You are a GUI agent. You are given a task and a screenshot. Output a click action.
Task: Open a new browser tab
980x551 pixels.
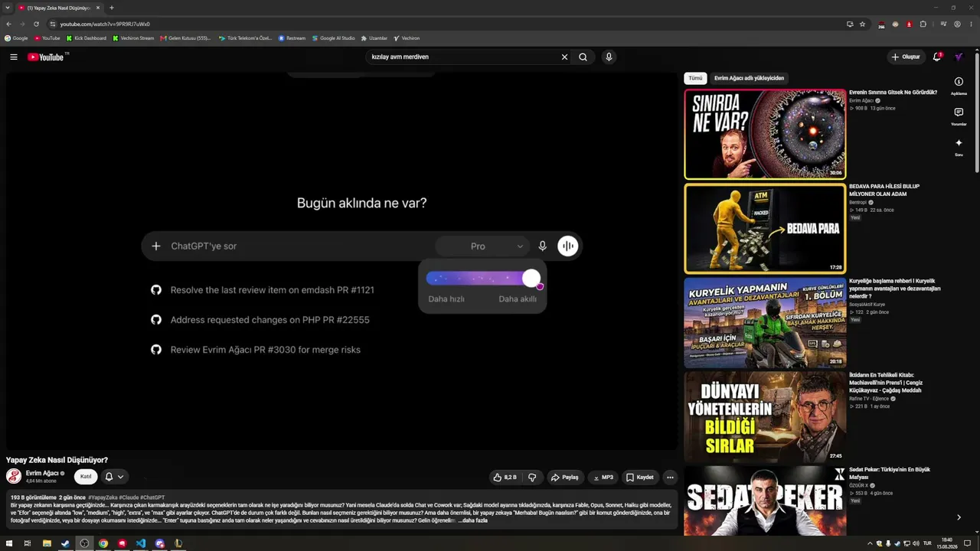pos(112,8)
